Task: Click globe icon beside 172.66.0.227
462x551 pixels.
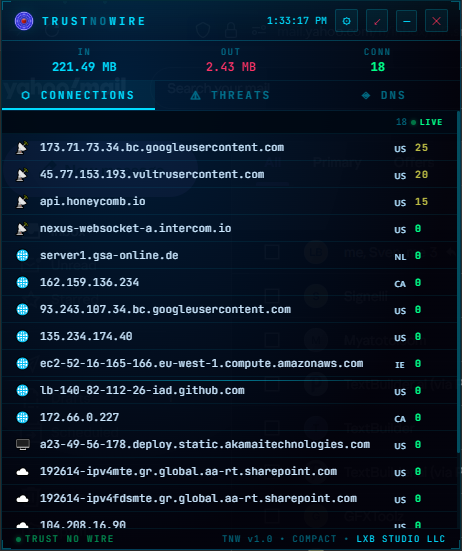Action: tap(22, 417)
